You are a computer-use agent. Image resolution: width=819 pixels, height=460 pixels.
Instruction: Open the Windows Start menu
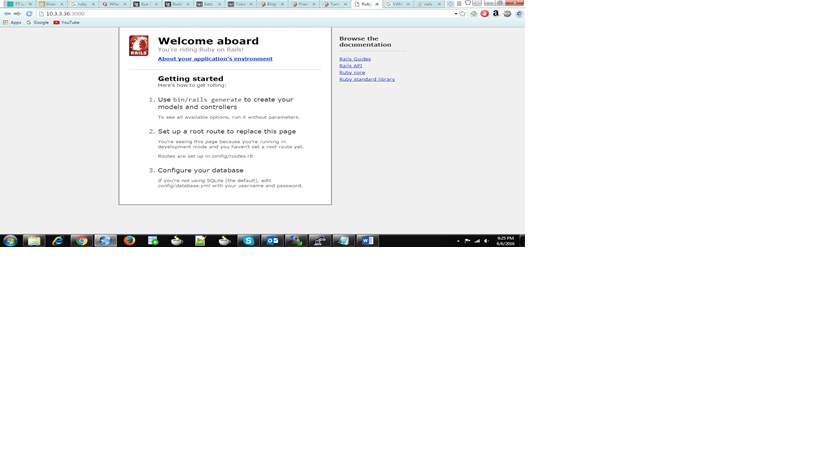point(10,241)
